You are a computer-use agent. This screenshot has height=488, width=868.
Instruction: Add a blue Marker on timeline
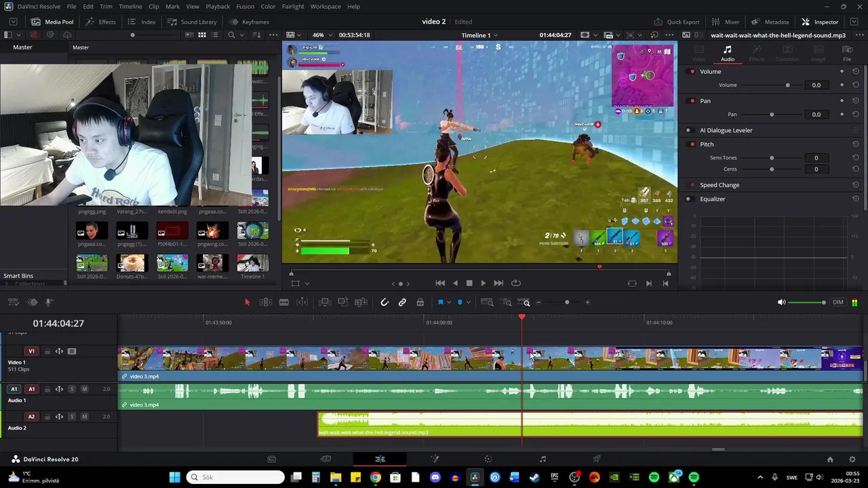point(460,302)
